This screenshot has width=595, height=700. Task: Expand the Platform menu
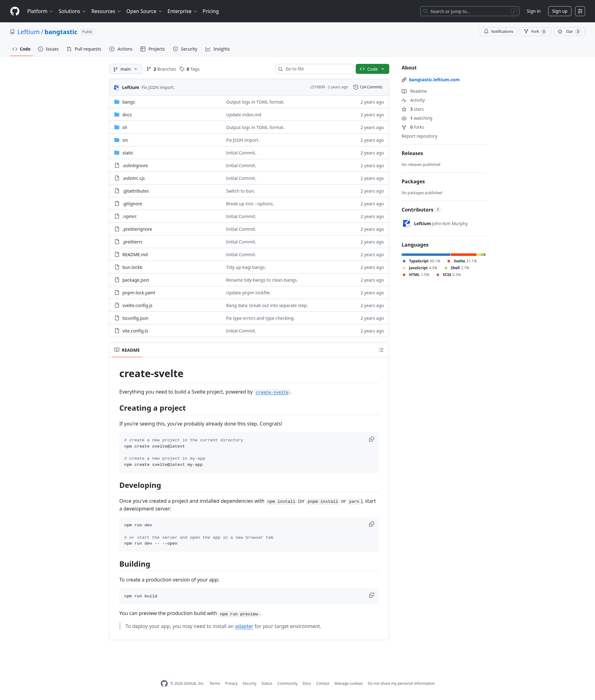40,11
